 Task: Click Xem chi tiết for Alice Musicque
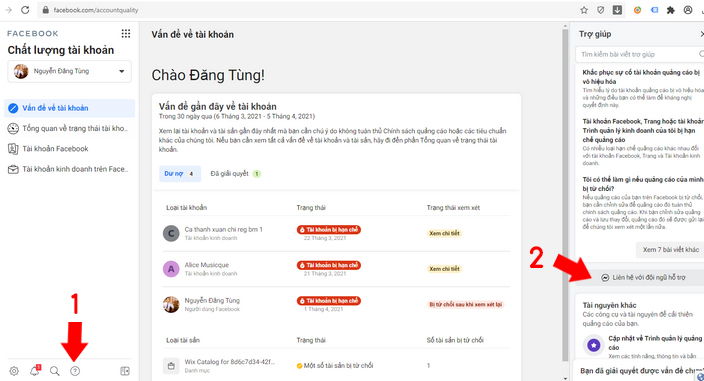[x=444, y=269]
